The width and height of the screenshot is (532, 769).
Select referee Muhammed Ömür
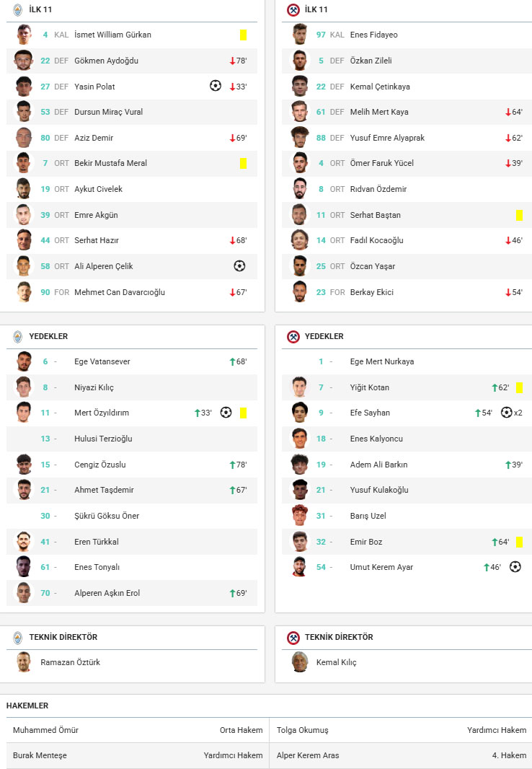[45, 730]
